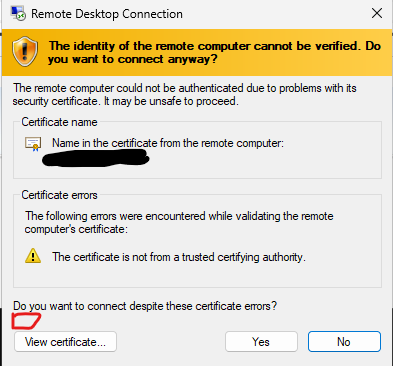Click the certificate icon beside the name label
Image resolution: width=393 pixels, height=366 pixels.
(33, 144)
